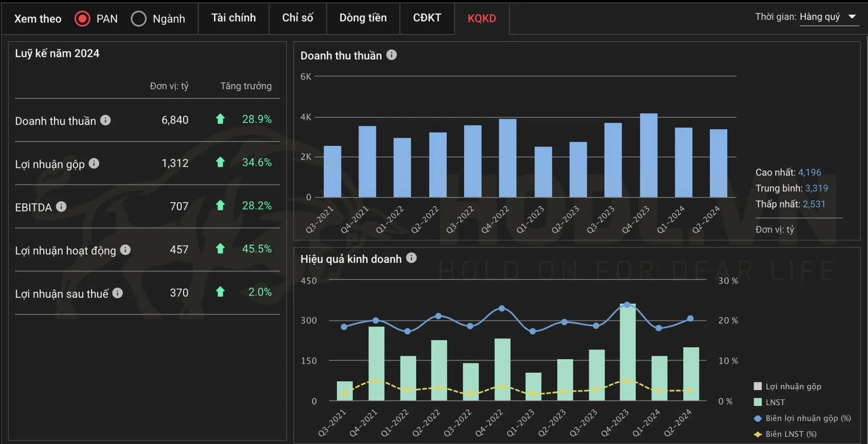Click green growth arrow in EBITDA row
Image resolution: width=868 pixels, height=444 pixels.
point(220,206)
